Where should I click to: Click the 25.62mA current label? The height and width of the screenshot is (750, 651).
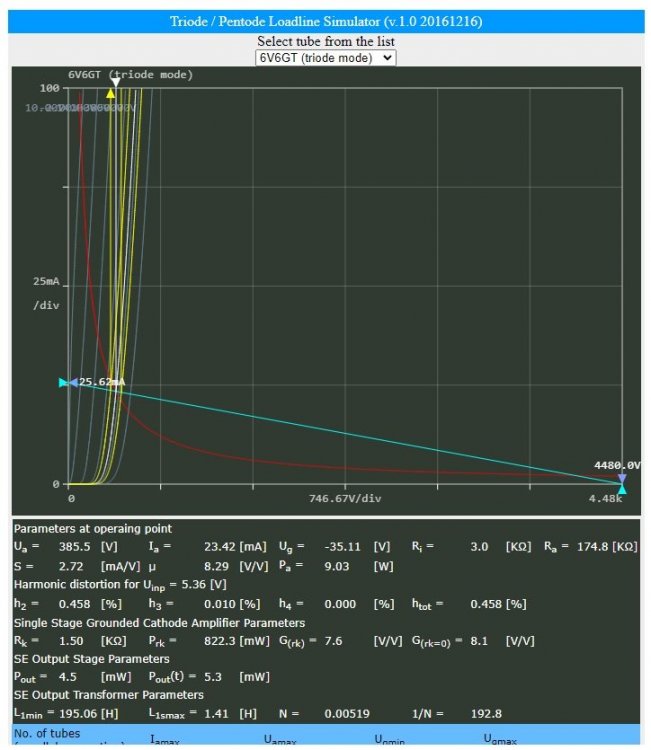(102, 382)
